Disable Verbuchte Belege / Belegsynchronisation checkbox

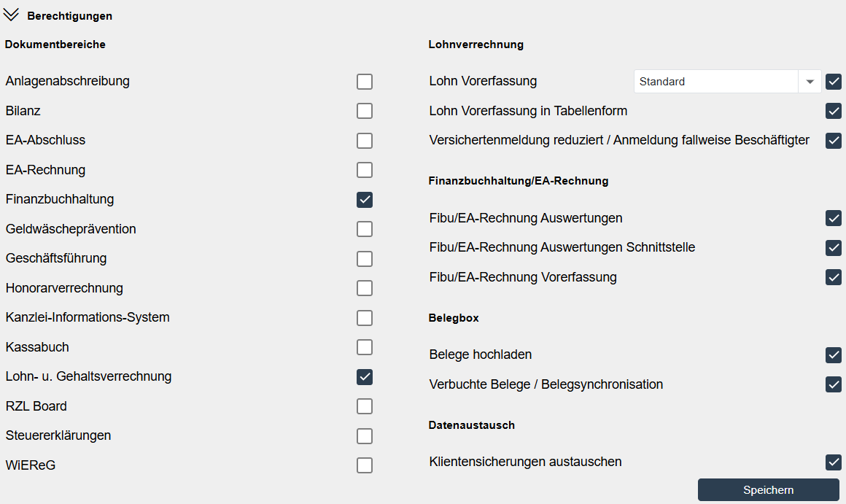click(x=834, y=384)
